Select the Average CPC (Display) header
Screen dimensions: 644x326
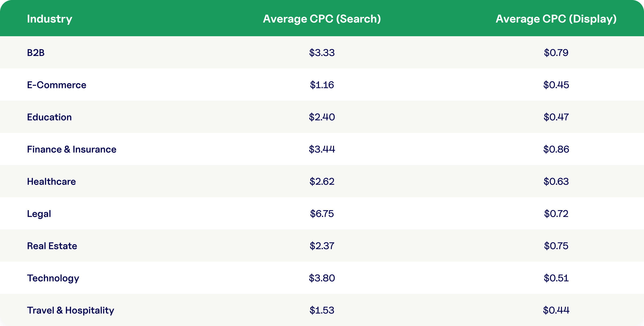point(556,19)
